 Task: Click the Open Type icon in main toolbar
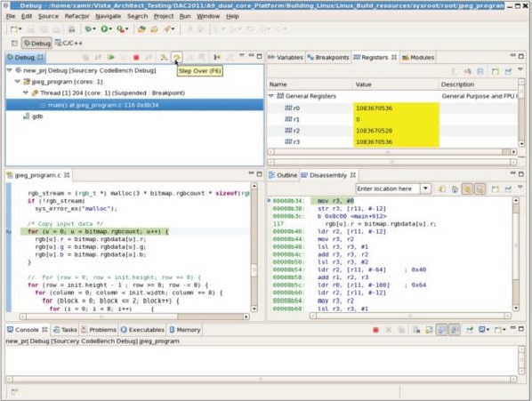(141, 29)
